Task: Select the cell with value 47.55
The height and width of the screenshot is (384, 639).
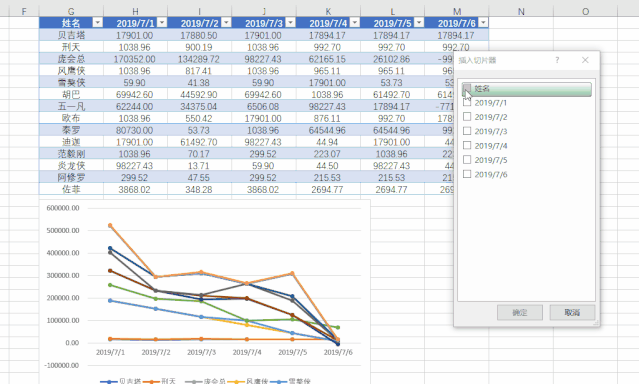Action: click(x=199, y=177)
